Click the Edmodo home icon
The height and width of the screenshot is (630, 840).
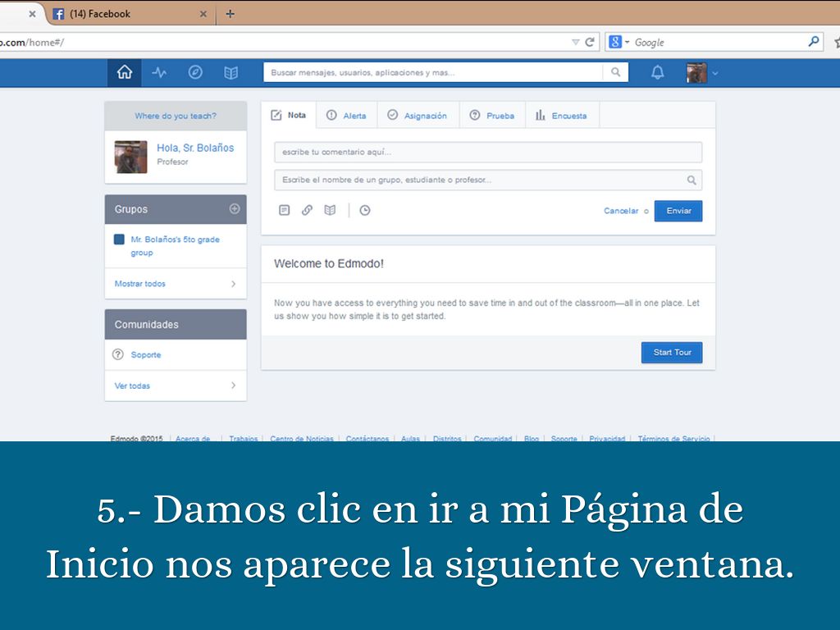tap(125, 73)
